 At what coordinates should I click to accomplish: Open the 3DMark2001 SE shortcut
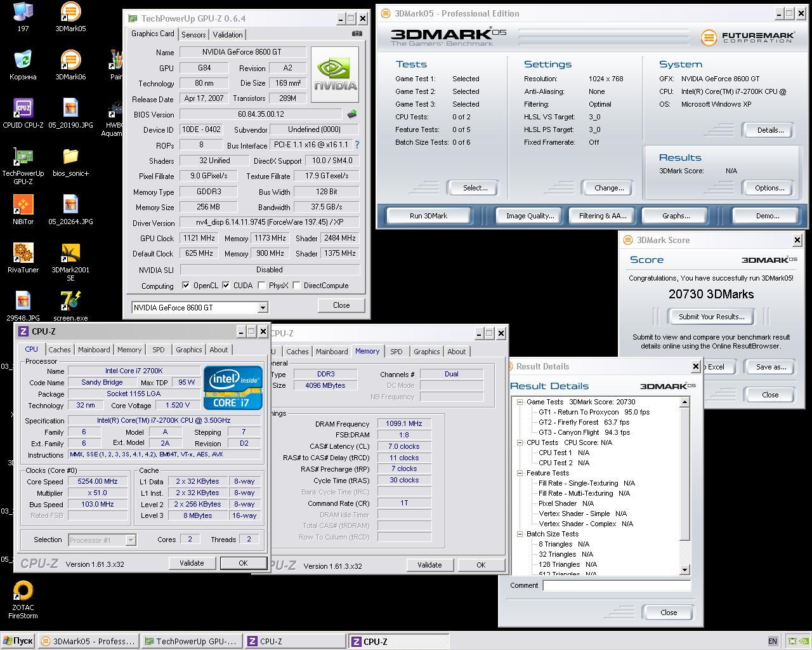(x=70, y=254)
